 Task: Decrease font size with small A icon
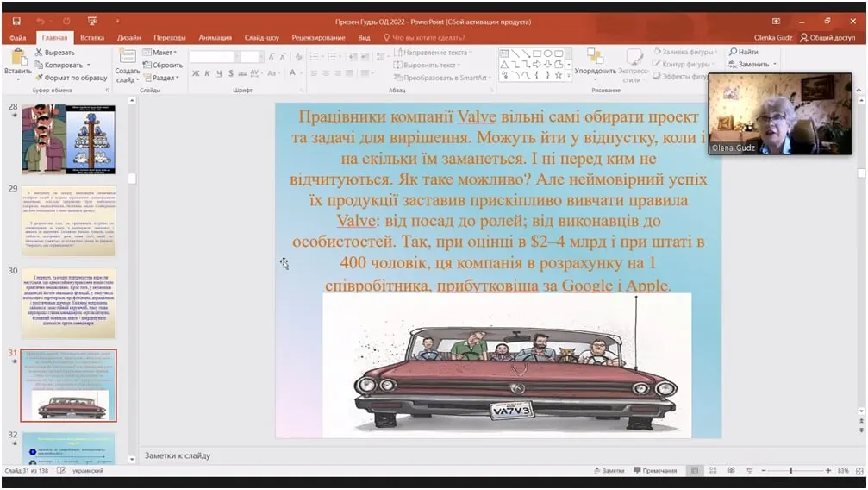283,57
